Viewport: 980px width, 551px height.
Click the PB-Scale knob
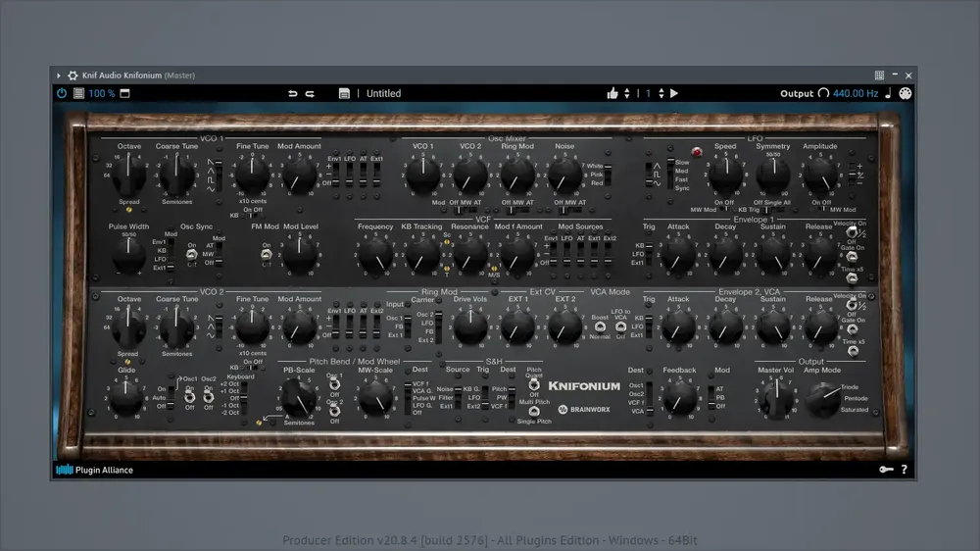click(x=299, y=398)
